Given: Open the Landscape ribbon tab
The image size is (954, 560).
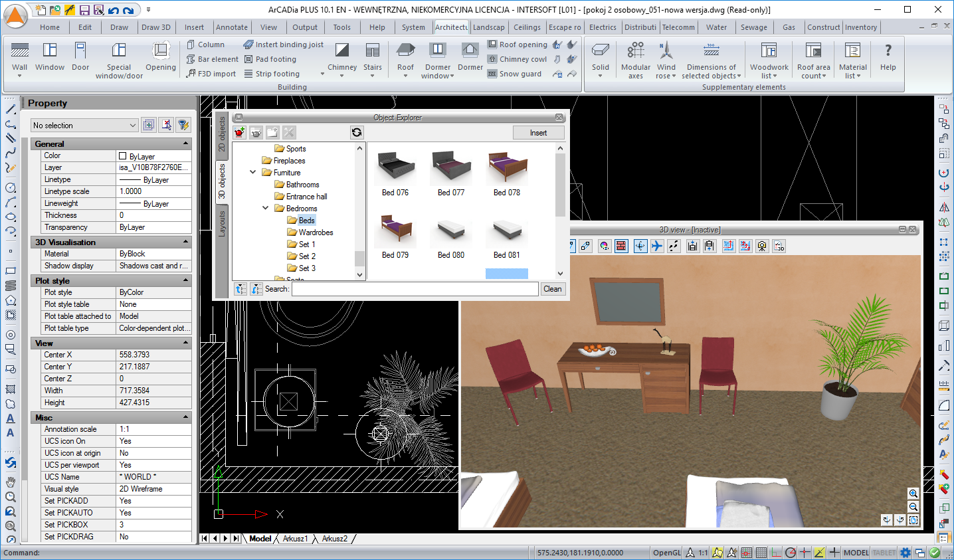Looking at the screenshot, I should pos(488,27).
